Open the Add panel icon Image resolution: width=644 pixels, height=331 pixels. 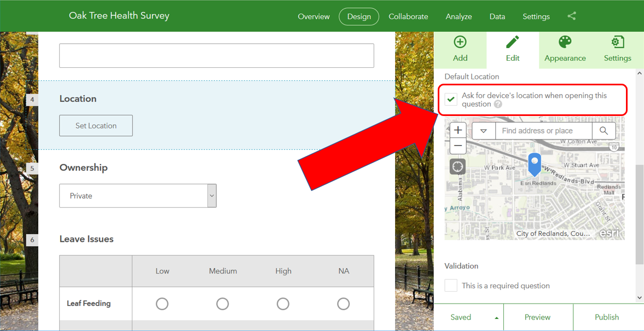pyautogui.click(x=460, y=42)
